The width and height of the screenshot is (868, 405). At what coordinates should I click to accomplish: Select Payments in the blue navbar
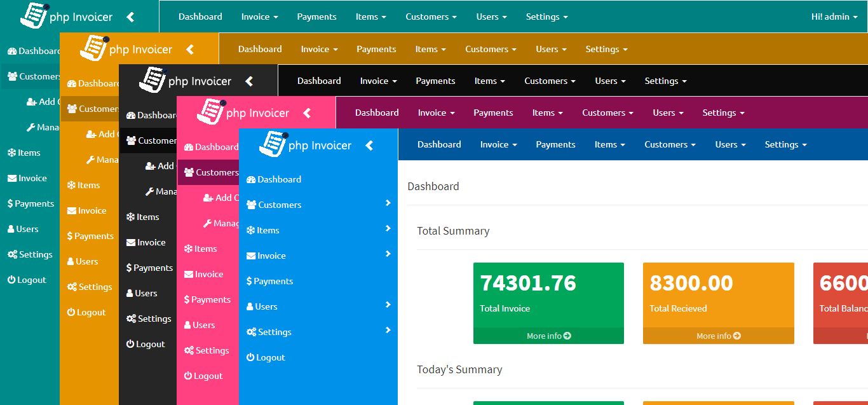point(555,144)
